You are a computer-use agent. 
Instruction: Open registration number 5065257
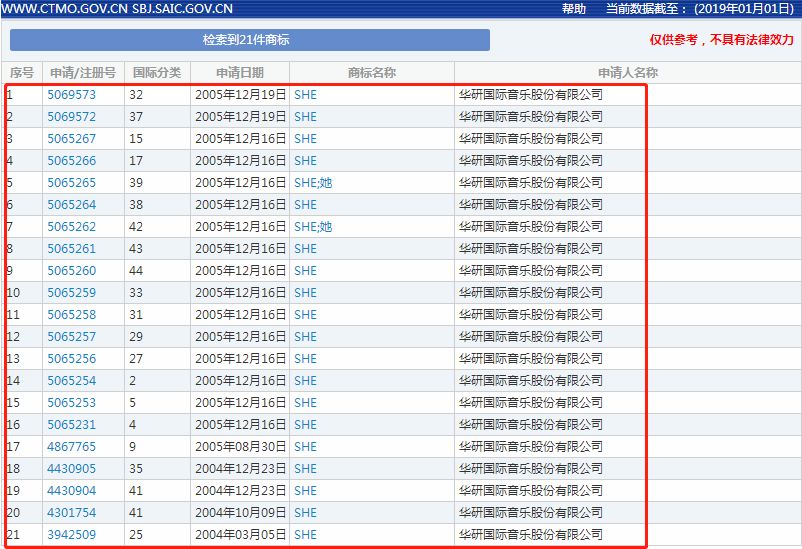click(72, 337)
